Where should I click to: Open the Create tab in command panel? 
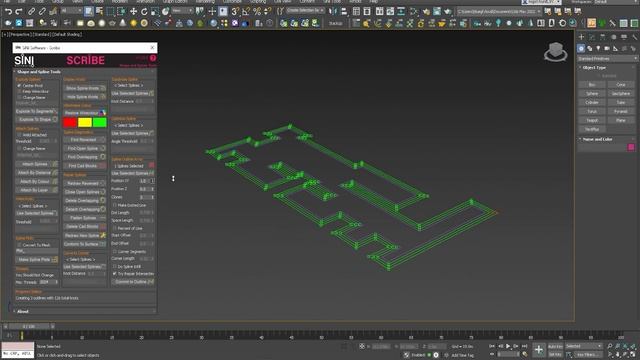click(582, 37)
